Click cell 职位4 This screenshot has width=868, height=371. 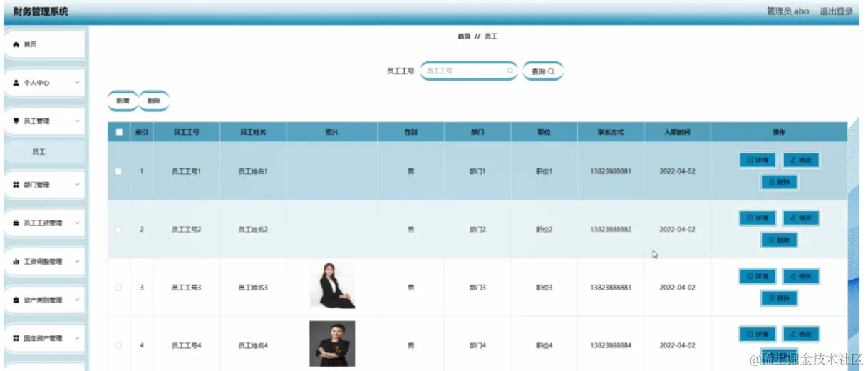pos(544,346)
